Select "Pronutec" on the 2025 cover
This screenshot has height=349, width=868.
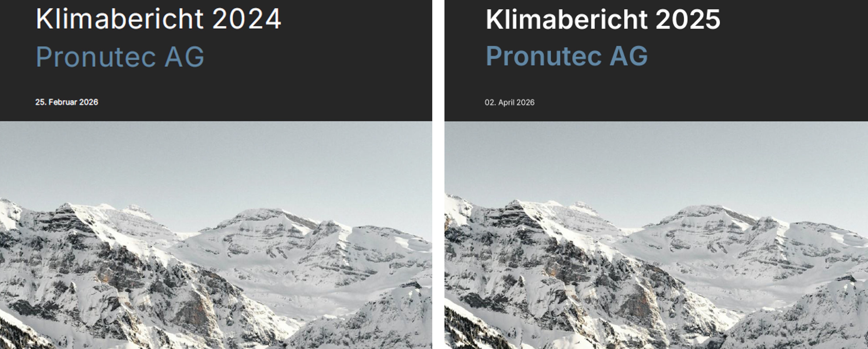[x=544, y=56]
